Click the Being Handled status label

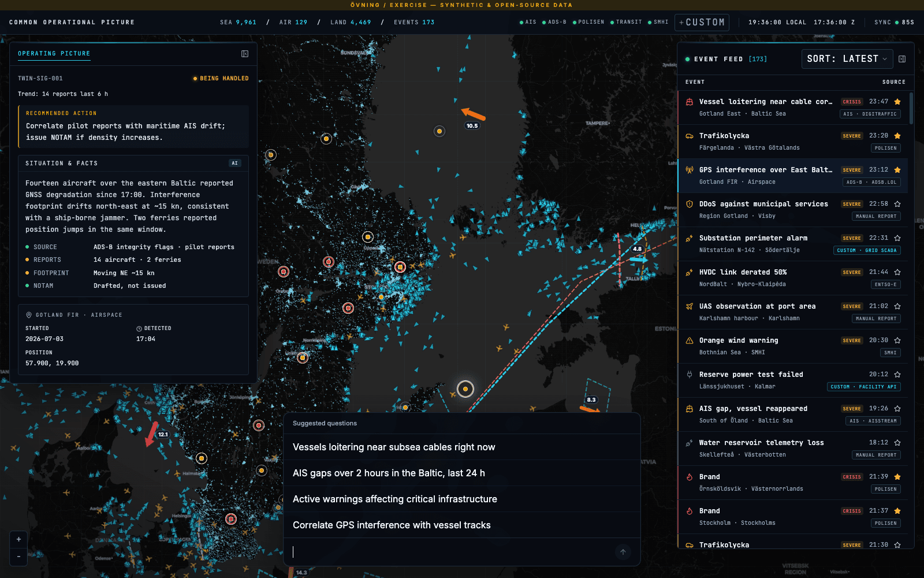point(221,79)
